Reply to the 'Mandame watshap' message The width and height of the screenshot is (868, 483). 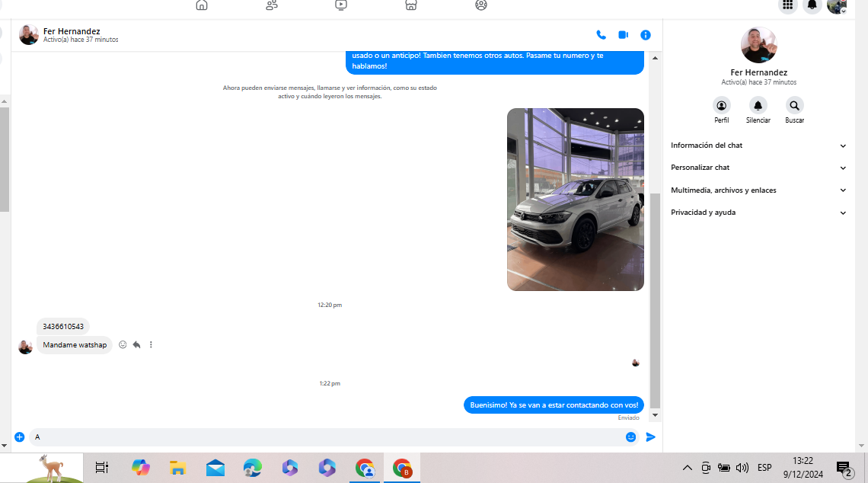[x=136, y=345]
